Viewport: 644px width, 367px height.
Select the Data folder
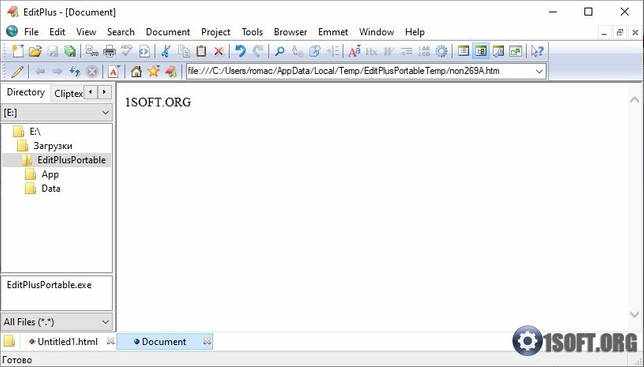point(51,188)
